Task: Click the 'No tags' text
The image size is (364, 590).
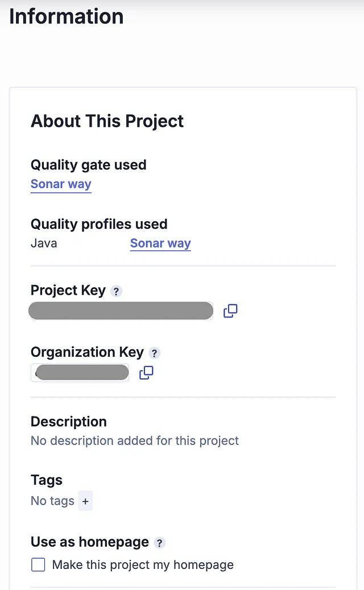Action: click(x=53, y=501)
